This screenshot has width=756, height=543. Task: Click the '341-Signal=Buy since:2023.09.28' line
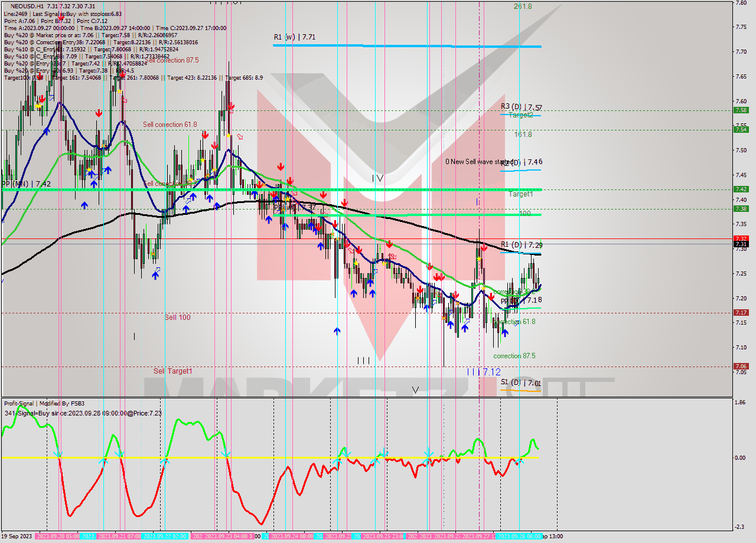(83, 413)
